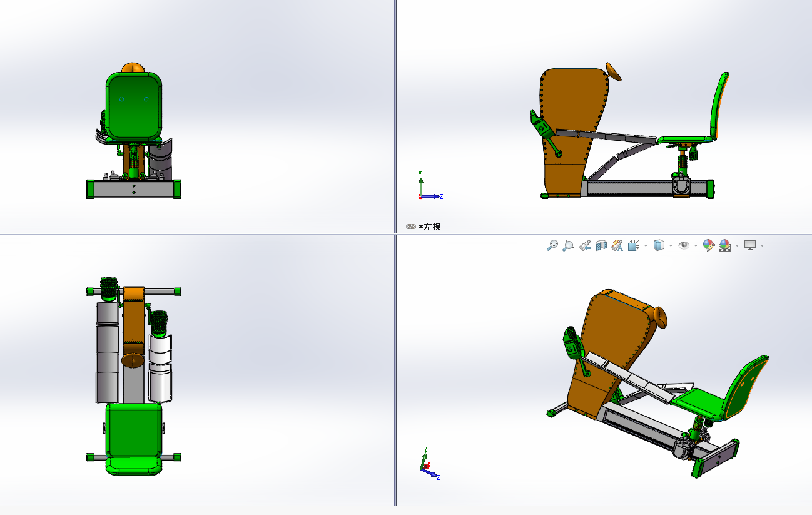Click the linked view icon beside 左视
Screen dimensions: 812x515
[410, 227]
